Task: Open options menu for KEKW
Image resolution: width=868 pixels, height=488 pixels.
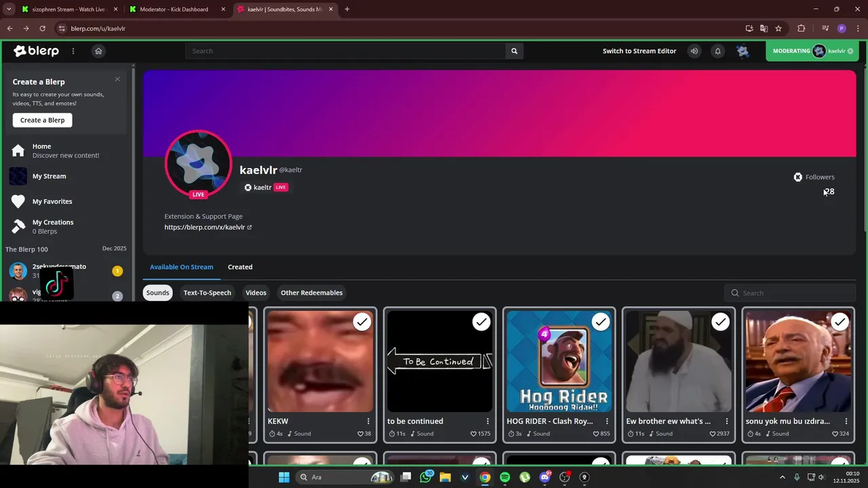Action: 368,421
